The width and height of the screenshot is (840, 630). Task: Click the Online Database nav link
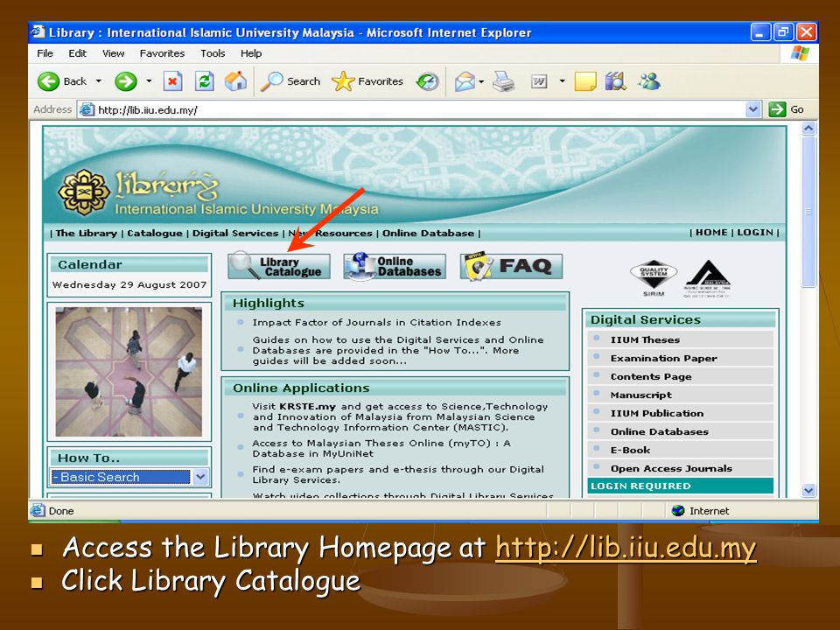click(428, 233)
